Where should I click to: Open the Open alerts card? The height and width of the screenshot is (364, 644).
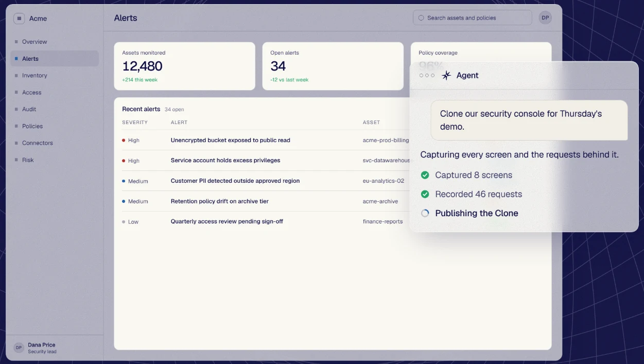[x=333, y=66]
